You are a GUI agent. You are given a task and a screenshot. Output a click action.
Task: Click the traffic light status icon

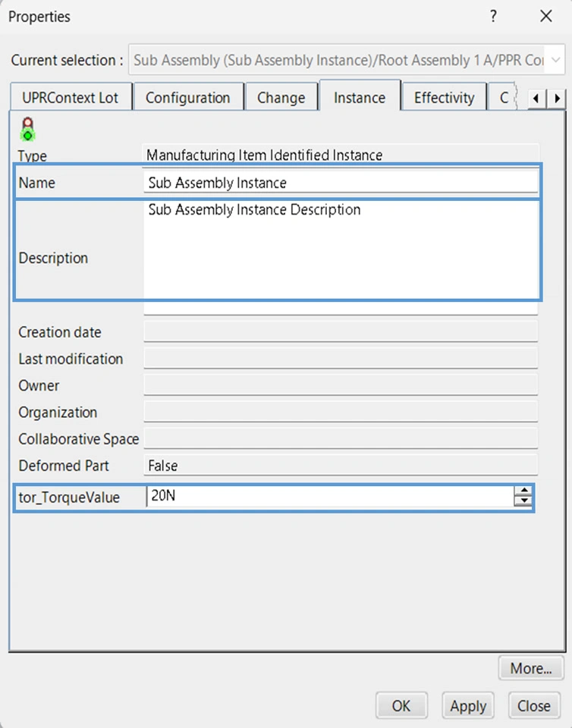point(29,129)
